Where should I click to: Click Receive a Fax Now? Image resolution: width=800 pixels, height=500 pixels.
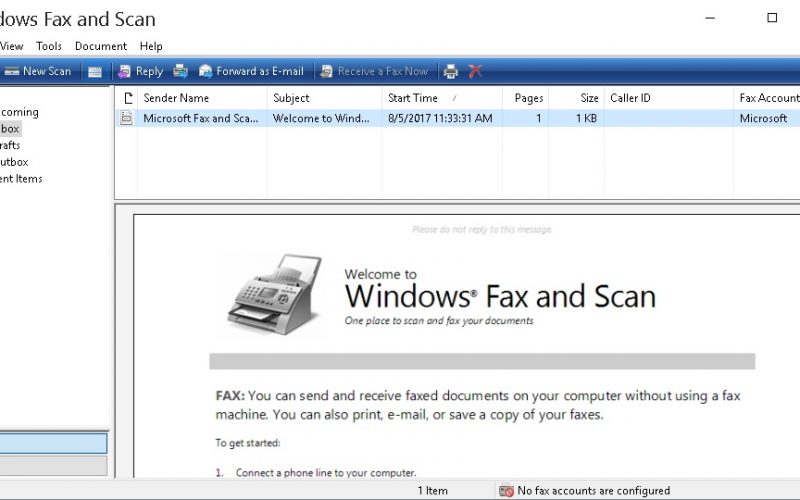[x=374, y=71]
